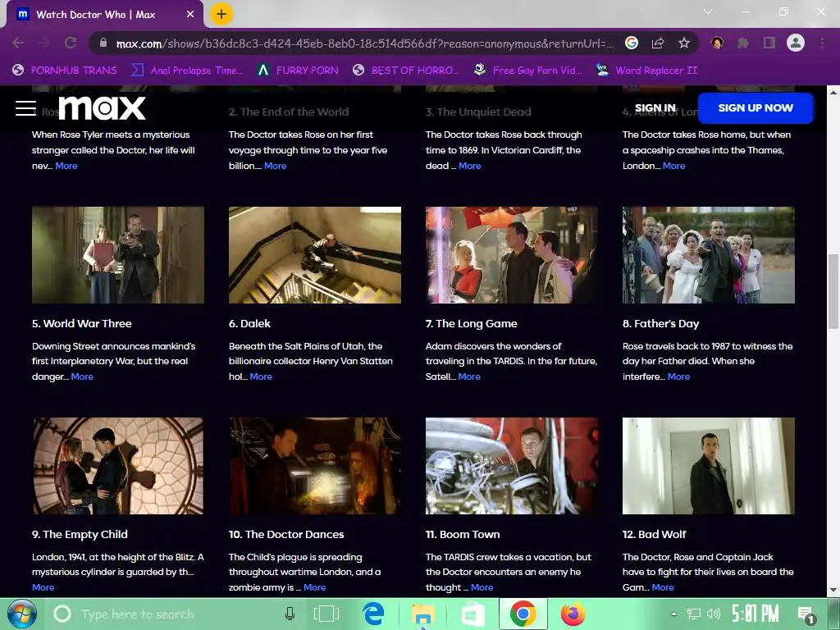
Task: Expand More for Bad Wolf description
Action: [663, 587]
